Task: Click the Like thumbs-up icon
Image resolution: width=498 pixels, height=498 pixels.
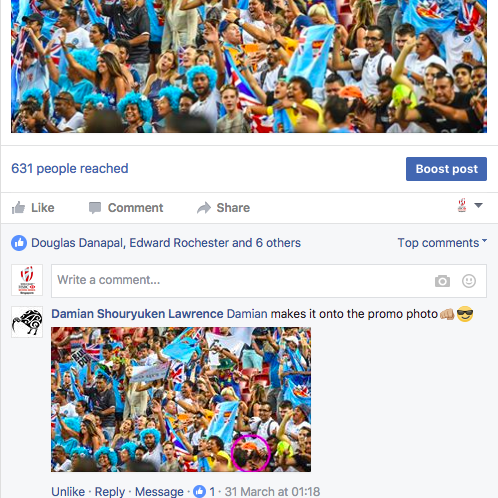Action: click(18, 208)
